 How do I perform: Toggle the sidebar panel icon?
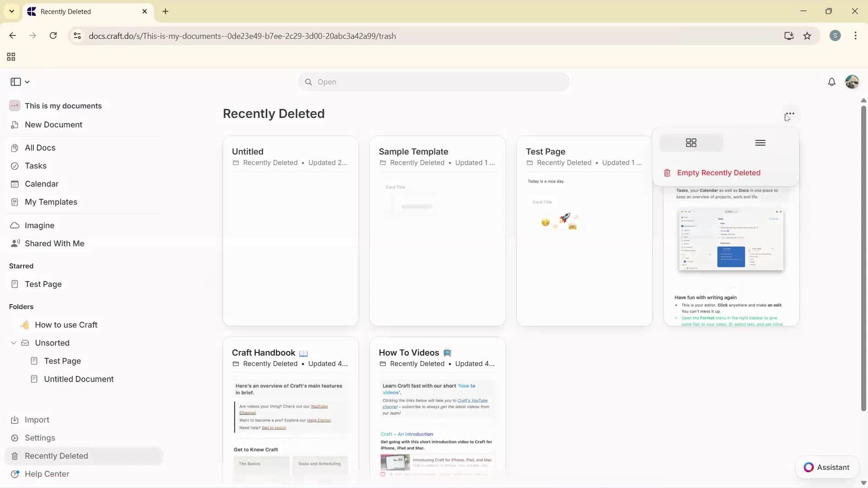(15, 82)
